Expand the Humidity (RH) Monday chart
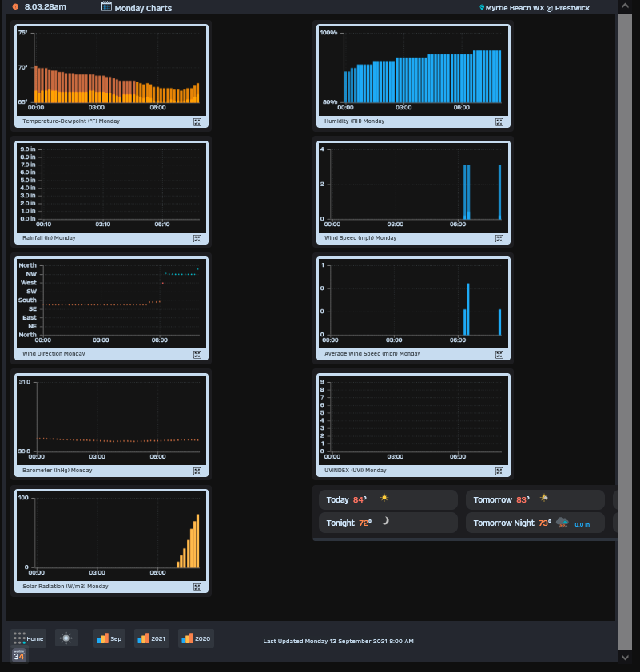This screenshot has height=672, width=640. 499,122
